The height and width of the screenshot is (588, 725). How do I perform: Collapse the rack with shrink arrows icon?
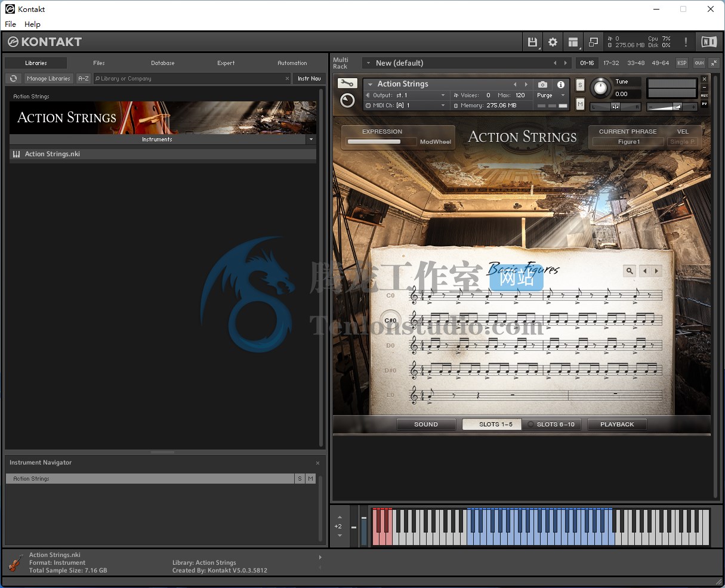tap(714, 63)
